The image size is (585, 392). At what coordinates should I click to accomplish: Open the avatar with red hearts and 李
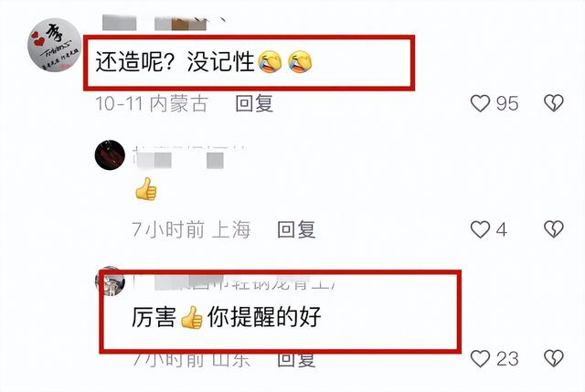click(x=55, y=45)
